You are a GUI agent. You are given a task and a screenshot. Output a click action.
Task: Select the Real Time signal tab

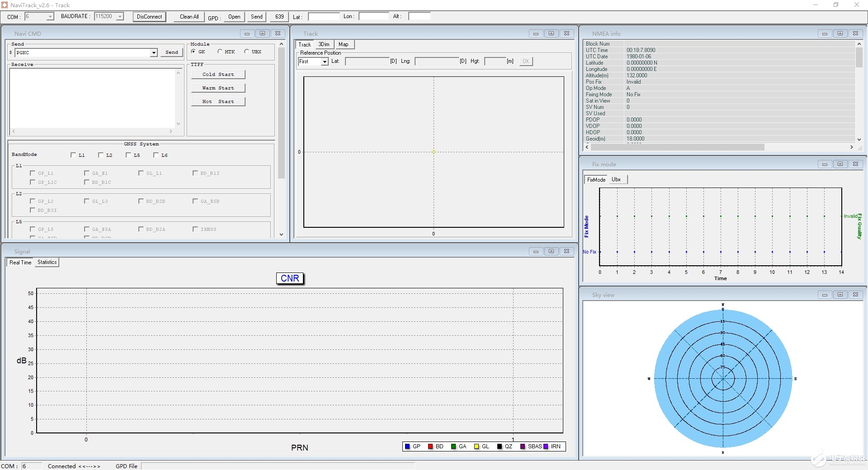click(x=20, y=263)
